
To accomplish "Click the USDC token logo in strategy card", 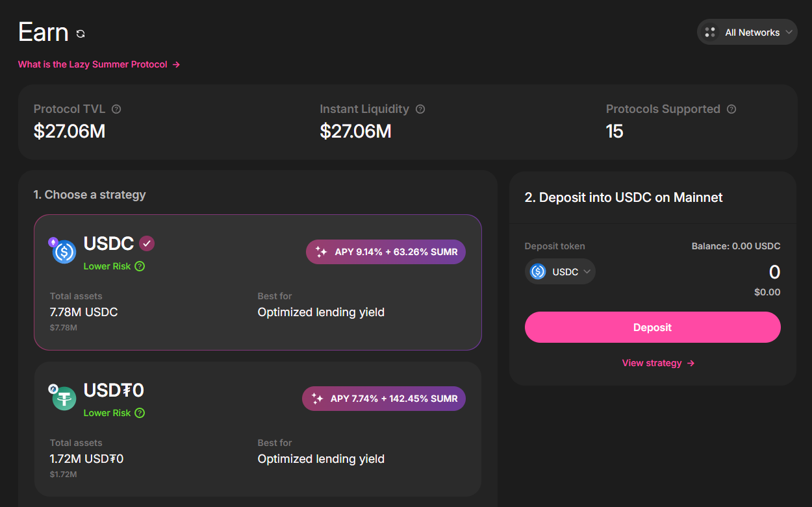I will click(64, 252).
